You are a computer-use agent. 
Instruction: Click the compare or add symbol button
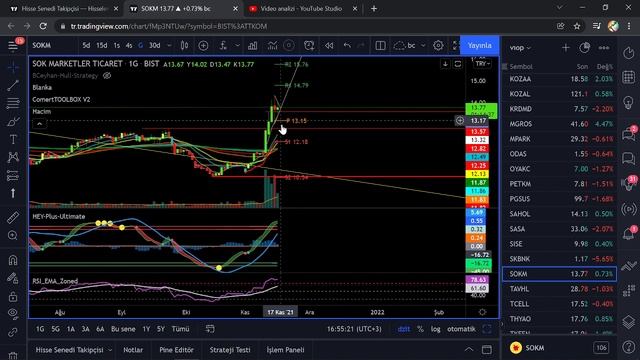coord(203,46)
